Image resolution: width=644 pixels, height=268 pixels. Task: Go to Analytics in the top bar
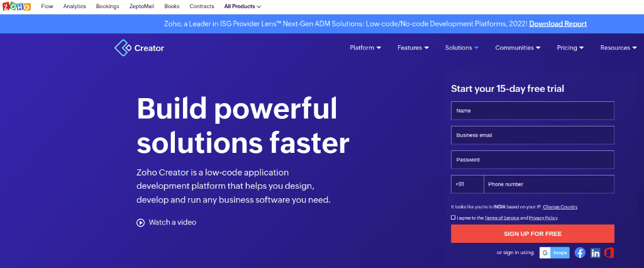pyautogui.click(x=74, y=6)
